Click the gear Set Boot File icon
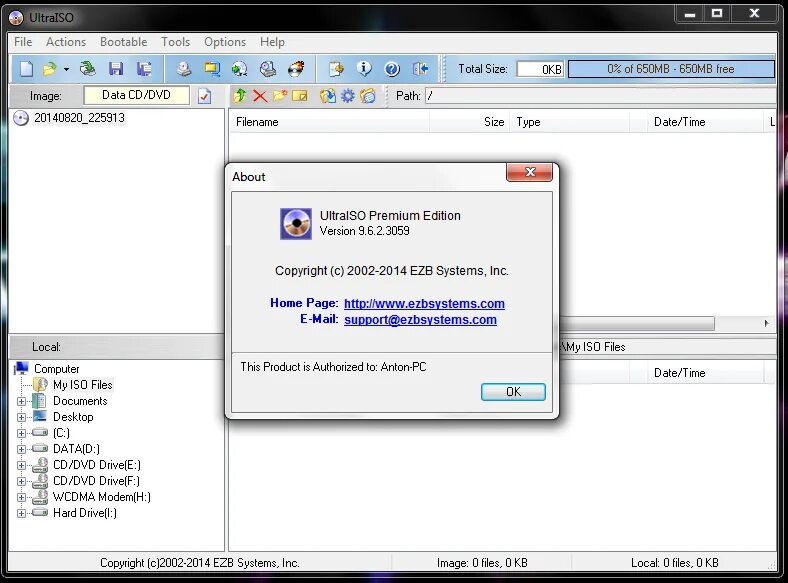 (x=348, y=95)
